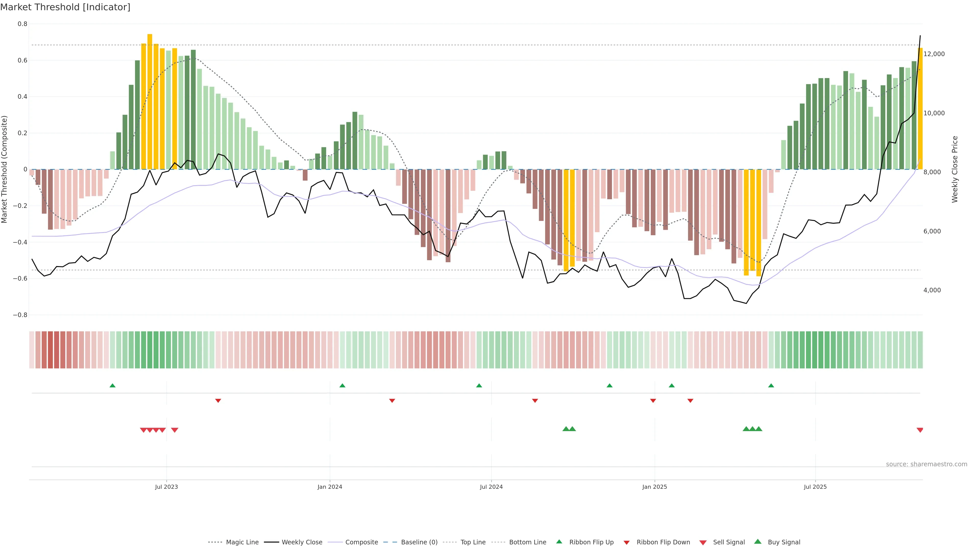Click the Ribbon Flip Up legend triangle
The image size is (980, 551).
[x=559, y=542]
